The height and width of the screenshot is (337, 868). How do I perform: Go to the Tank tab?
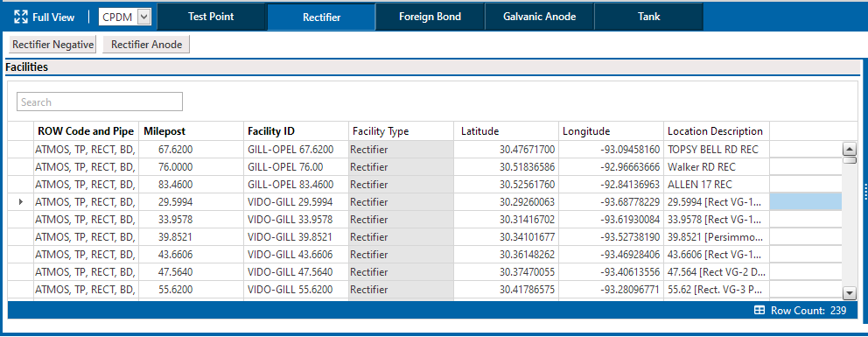tap(648, 17)
